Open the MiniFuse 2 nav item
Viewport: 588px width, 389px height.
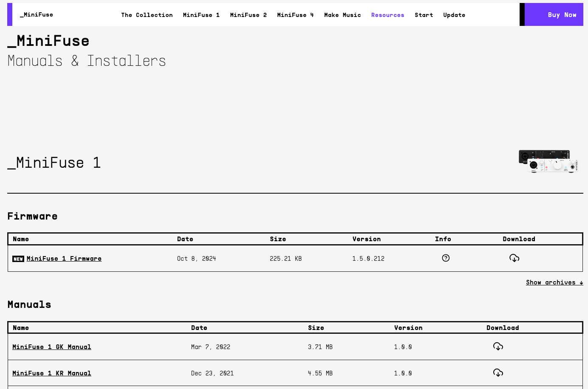coord(248,15)
